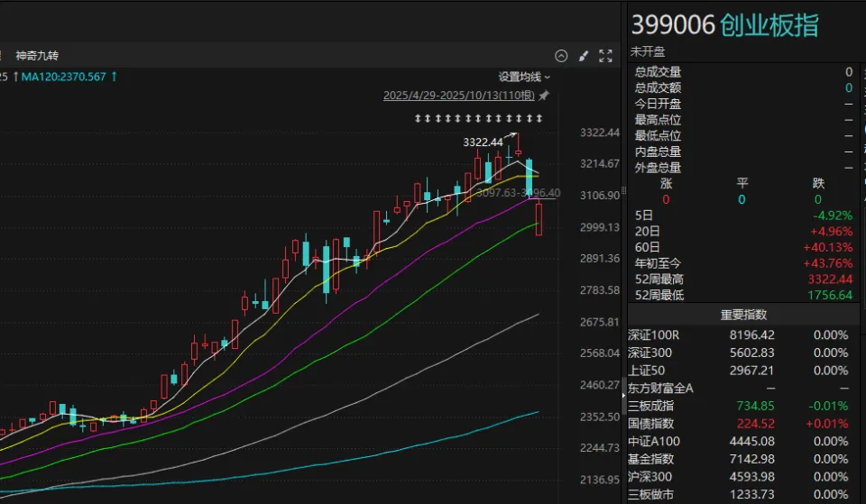Select the drawing brush tool icon

[x=584, y=56]
